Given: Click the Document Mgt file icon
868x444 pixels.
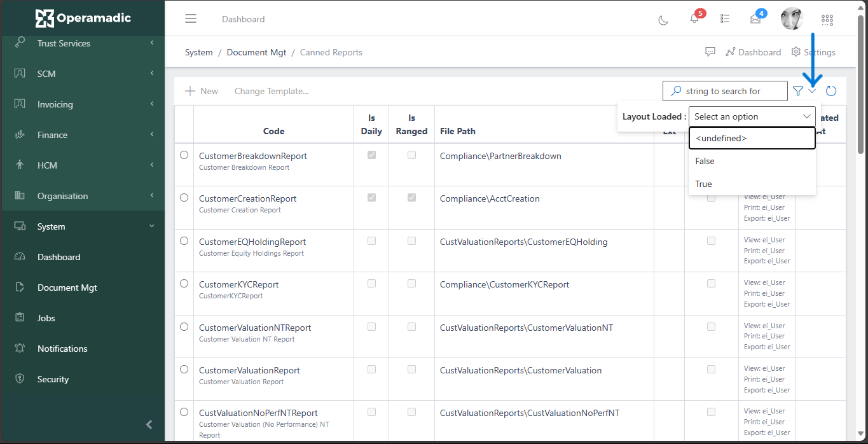Looking at the screenshot, I should (20, 288).
